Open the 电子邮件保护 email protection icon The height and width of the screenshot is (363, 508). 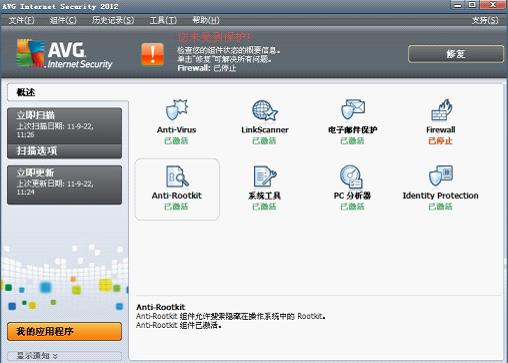pyautogui.click(x=353, y=109)
